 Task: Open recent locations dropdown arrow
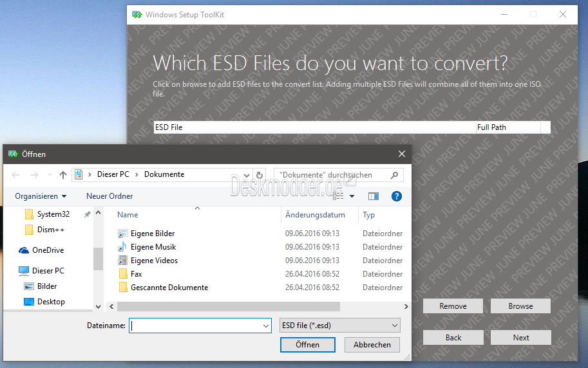[50, 175]
